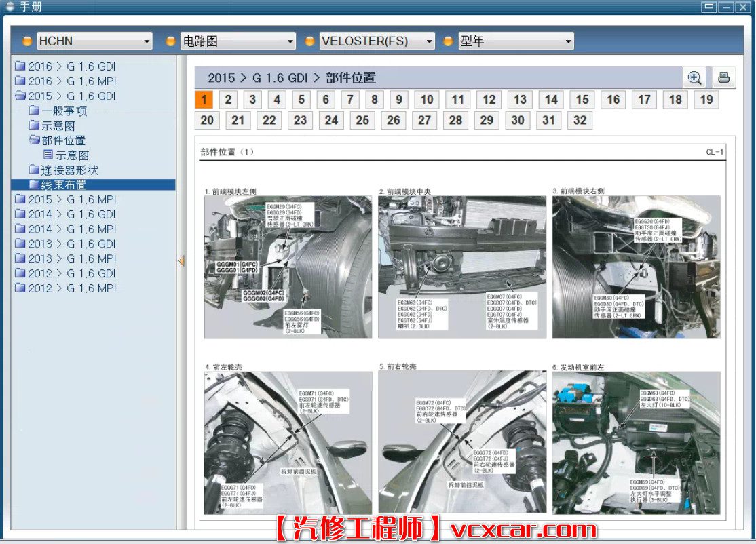Click the magnifier zoom icon

click(x=694, y=77)
